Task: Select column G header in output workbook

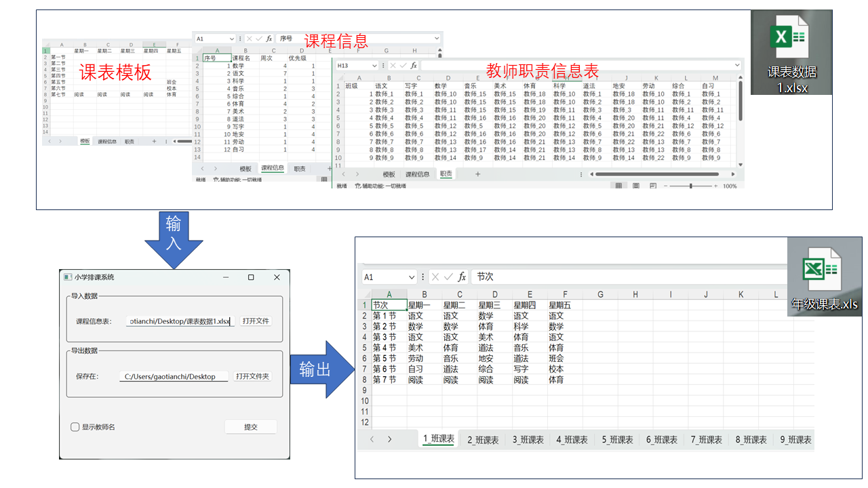Action: click(x=601, y=294)
